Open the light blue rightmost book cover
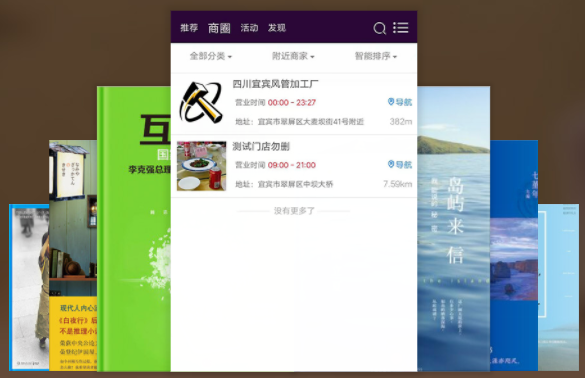This screenshot has height=378, width=585. (x=559, y=287)
